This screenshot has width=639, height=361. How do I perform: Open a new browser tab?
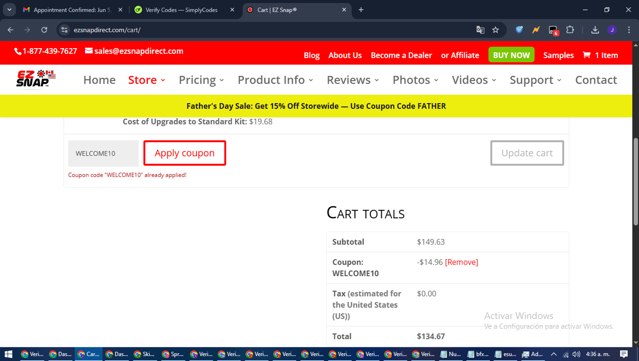click(x=361, y=9)
